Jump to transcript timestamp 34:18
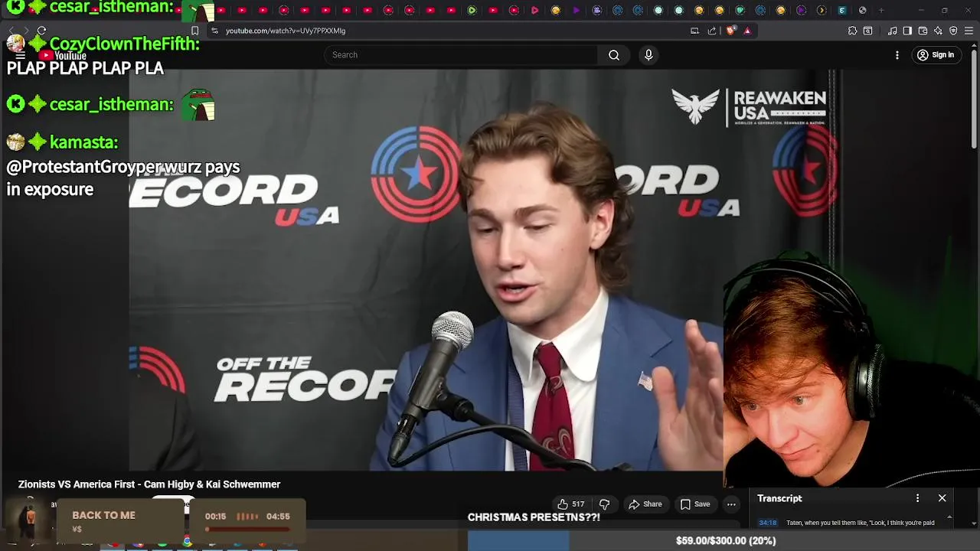Screen dimensions: 980x551 tap(767, 523)
